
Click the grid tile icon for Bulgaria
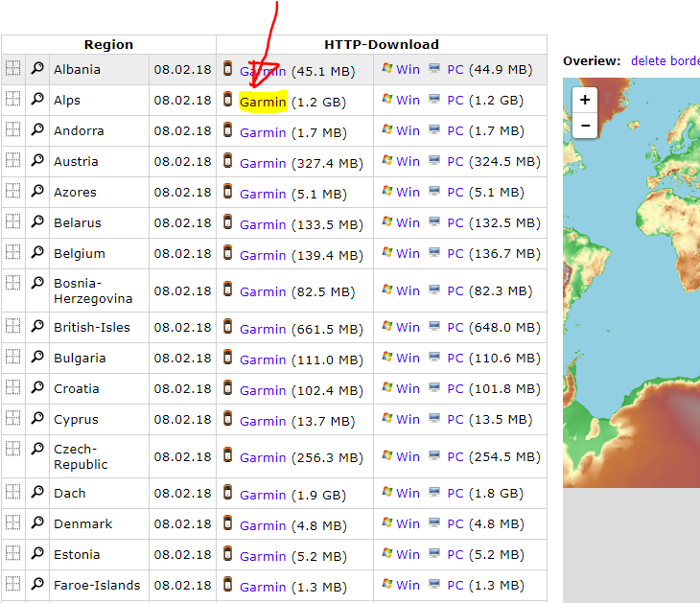[x=13, y=357]
